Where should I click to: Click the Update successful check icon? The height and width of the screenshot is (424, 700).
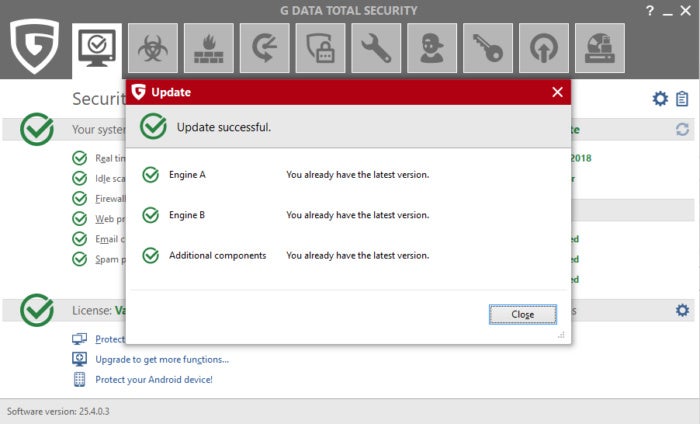153,126
